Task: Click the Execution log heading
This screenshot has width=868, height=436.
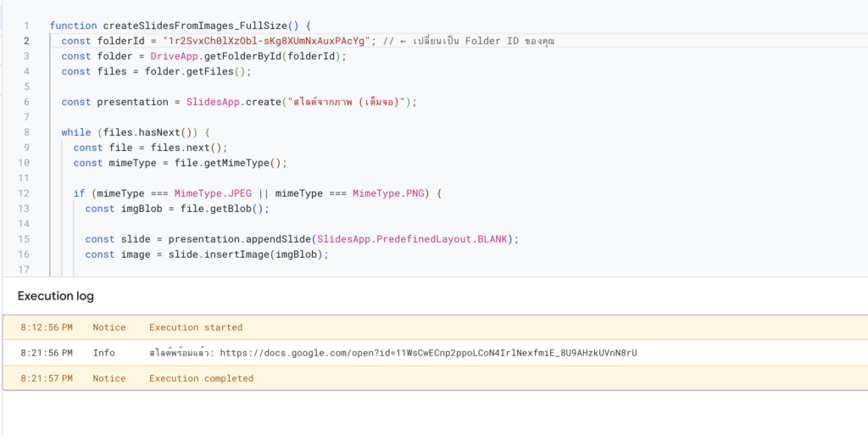Action: coord(55,296)
